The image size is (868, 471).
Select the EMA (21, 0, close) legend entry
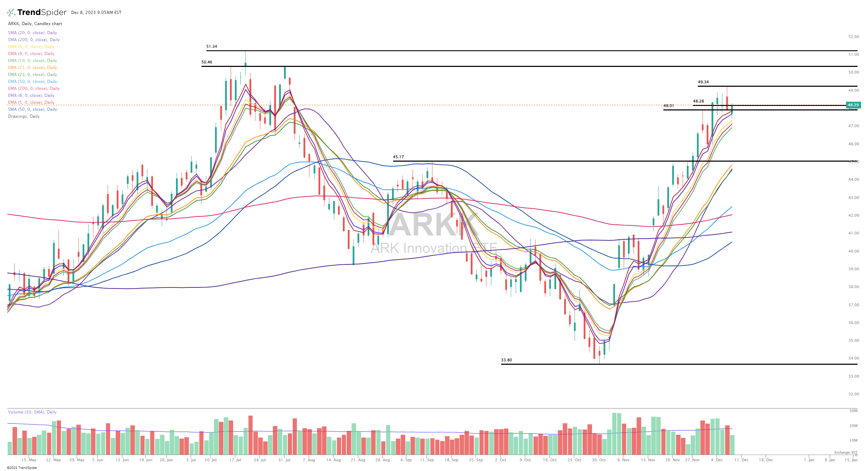click(x=33, y=68)
